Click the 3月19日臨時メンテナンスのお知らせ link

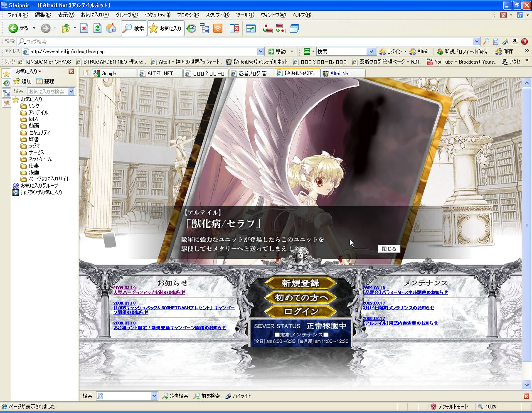pos(398,308)
